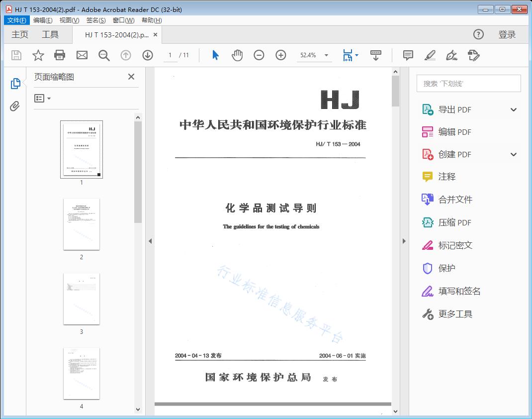This screenshot has width=532, height=419.
Task: Go to next page with down arrow icon
Action: pyautogui.click(x=148, y=55)
